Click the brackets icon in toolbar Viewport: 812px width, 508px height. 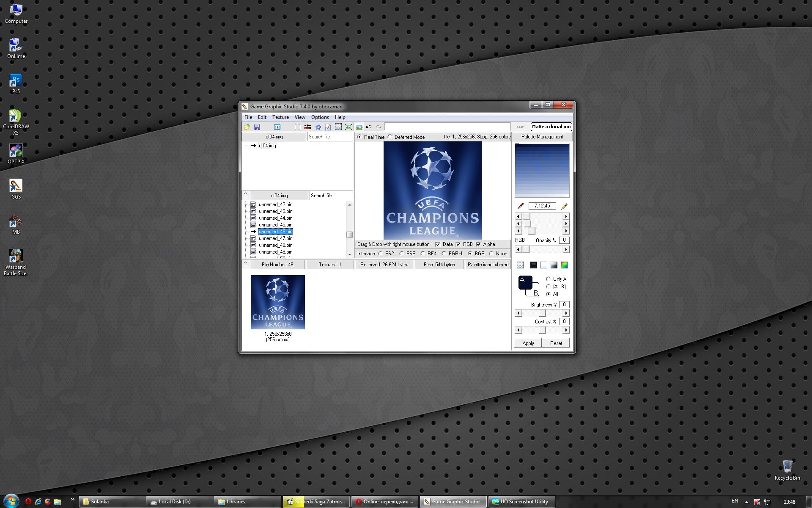pyautogui.click(x=297, y=127)
